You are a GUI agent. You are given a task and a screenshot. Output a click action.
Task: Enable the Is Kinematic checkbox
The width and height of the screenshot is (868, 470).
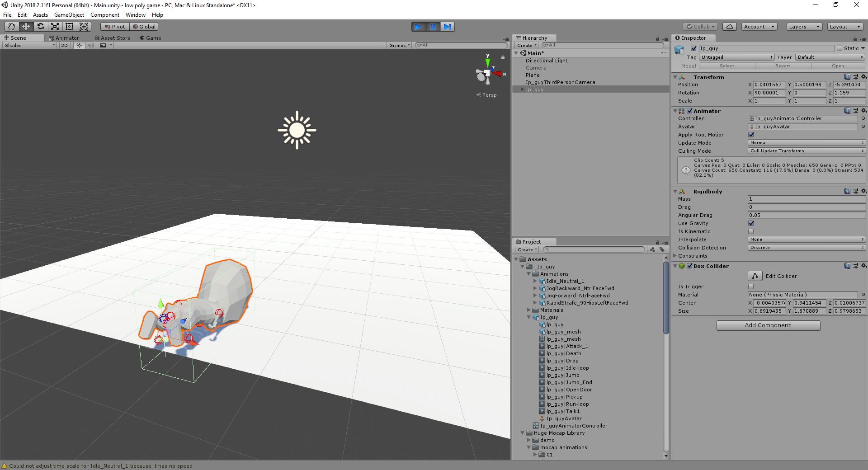(x=751, y=231)
